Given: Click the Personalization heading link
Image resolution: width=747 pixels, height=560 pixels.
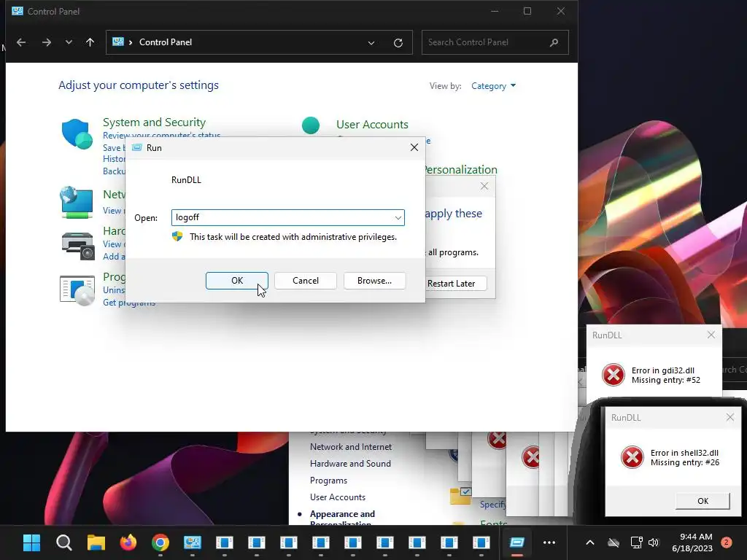Looking at the screenshot, I should [460, 169].
